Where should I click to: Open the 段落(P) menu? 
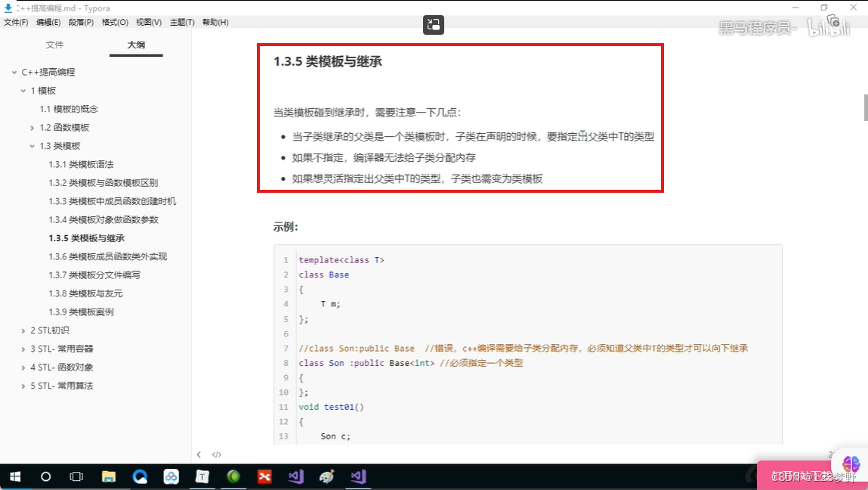click(81, 22)
